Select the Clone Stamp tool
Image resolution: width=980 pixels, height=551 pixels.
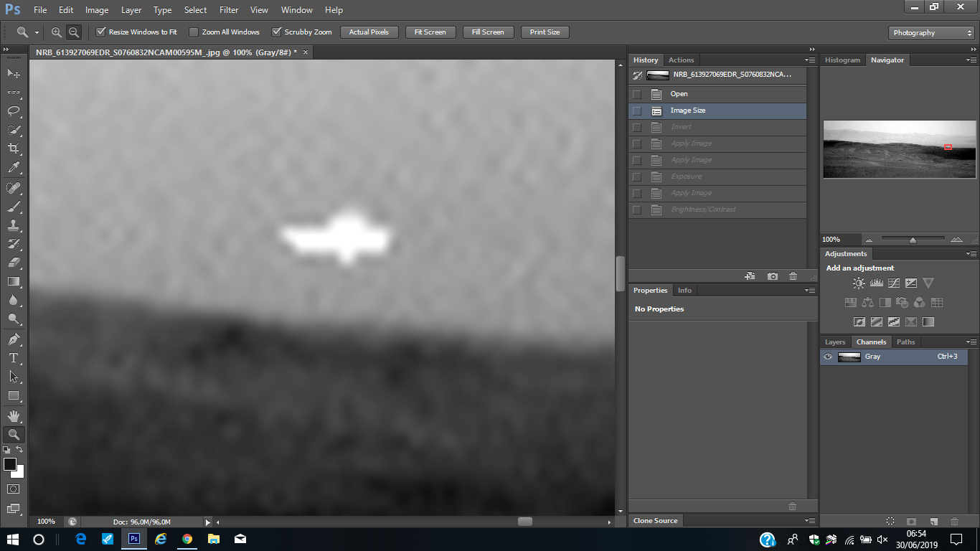pyautogui.click(x=14, y=225)
